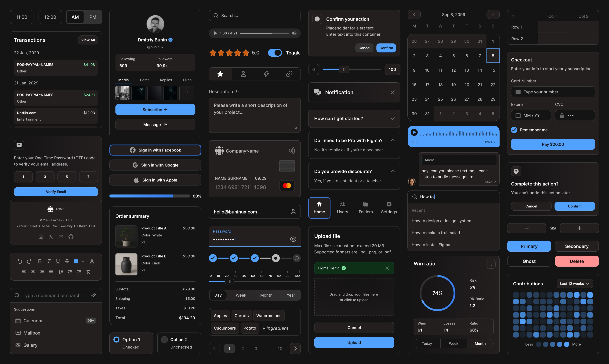Select the person icon tab
This screenshot has width=609, height=364.
[243, 74]
